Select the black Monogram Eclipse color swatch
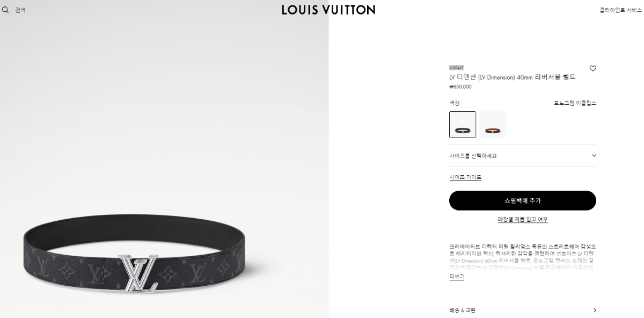This screenshot has height=318, width=644. [x=463, y=125]
